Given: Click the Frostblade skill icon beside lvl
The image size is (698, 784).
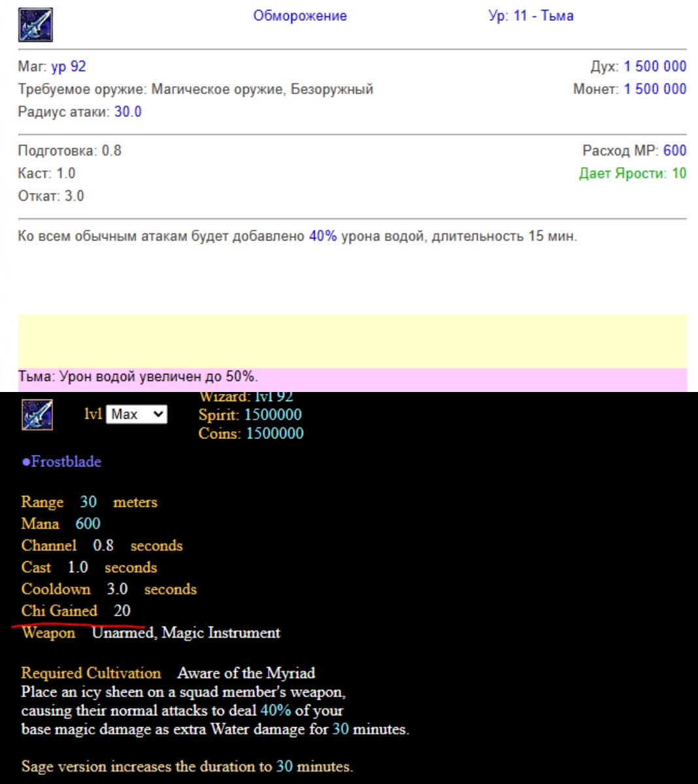Looking at the screenshot, I should point(37,414).
